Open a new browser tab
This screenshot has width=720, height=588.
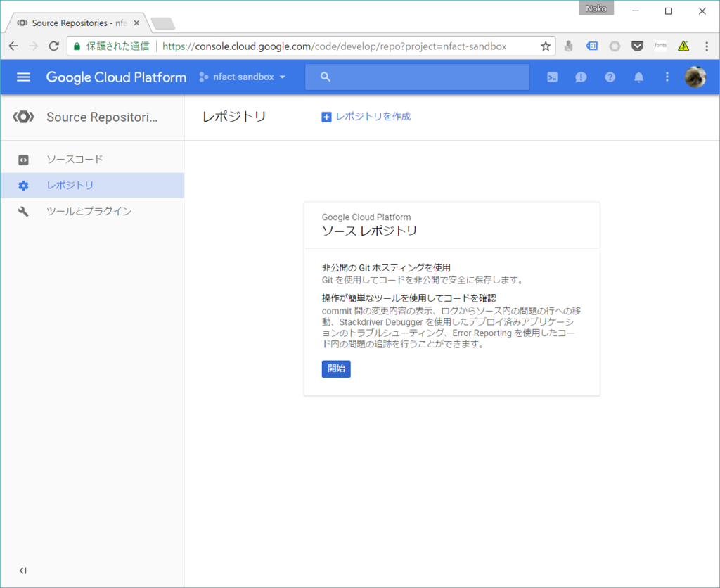pos(163,23)
